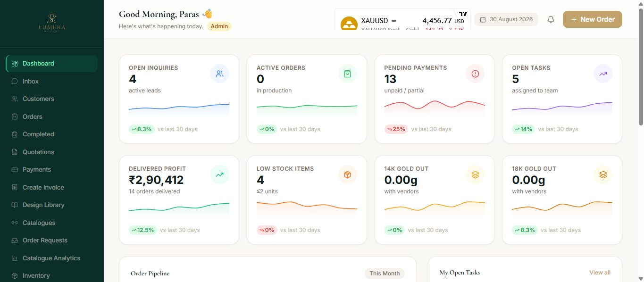Click the Open Inquiries users icon
644x282 pixels.
tap(220, 74)
